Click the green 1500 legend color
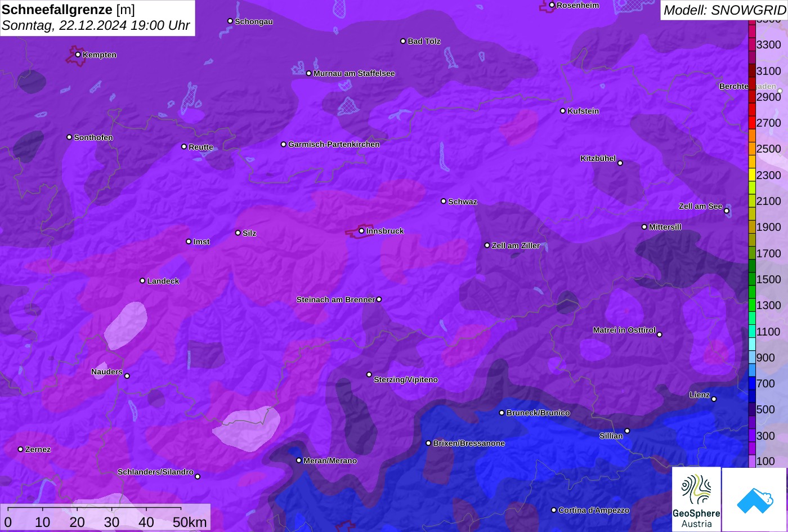Image resolution: width=788 pixels, height=532 pixels. pos(752,279)
